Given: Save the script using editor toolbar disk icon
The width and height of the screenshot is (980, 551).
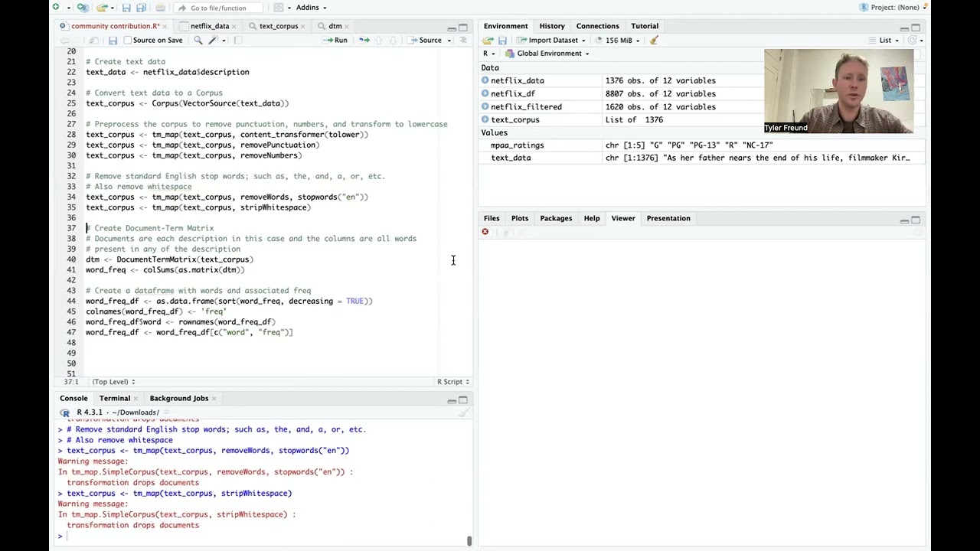Looking at the screenshot, I should (113, 40).
